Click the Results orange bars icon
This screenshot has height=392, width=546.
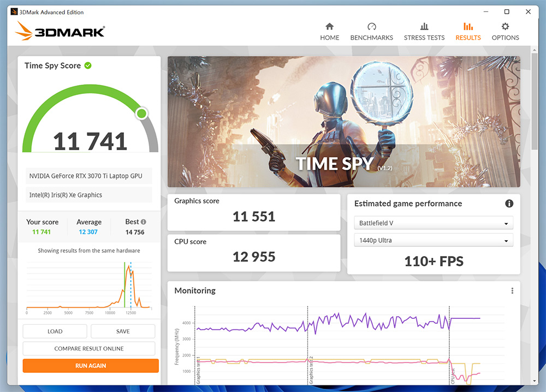tap(468, 26)
